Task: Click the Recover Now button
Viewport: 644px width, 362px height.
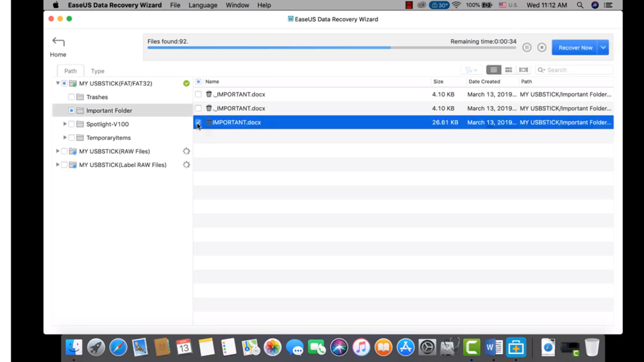Action: (575, 48)
